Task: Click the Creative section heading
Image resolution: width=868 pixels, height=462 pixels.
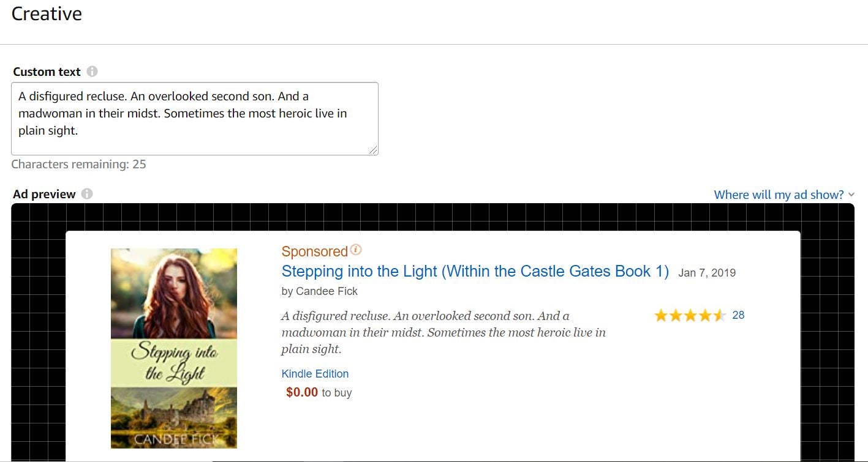Action: click(x=47, y=14)
